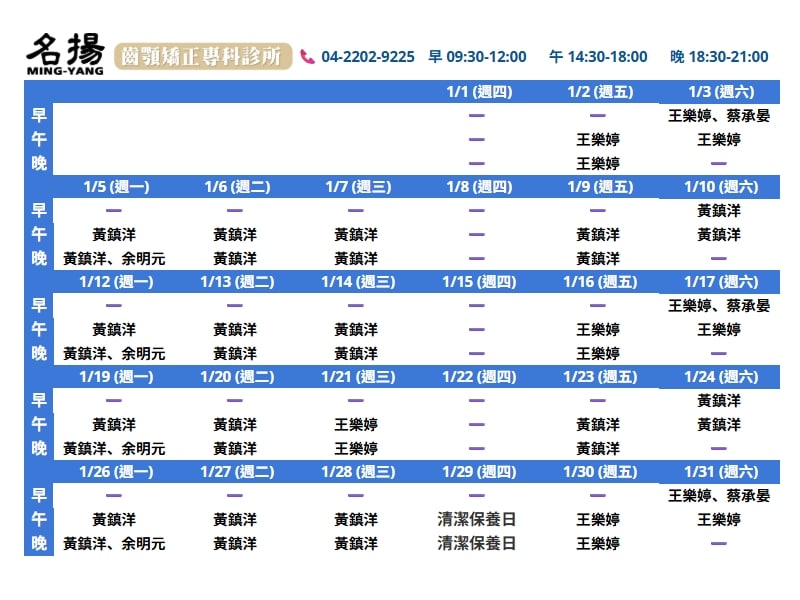Click 王樂婷 in the 1/2 evening slot
This screenshot has width=800, height=600.
pos(598,164)
